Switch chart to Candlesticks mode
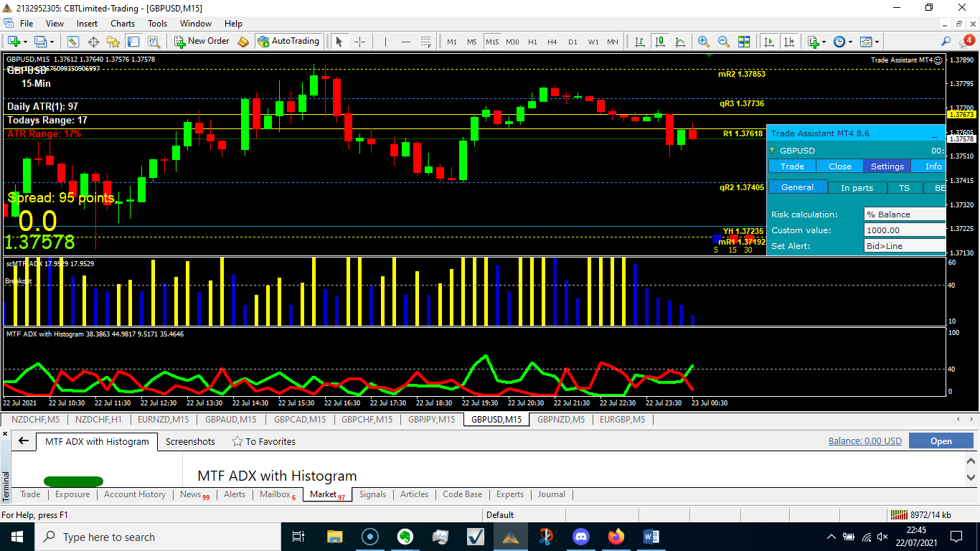Viewport: 980px width, 551px height. 660,42
